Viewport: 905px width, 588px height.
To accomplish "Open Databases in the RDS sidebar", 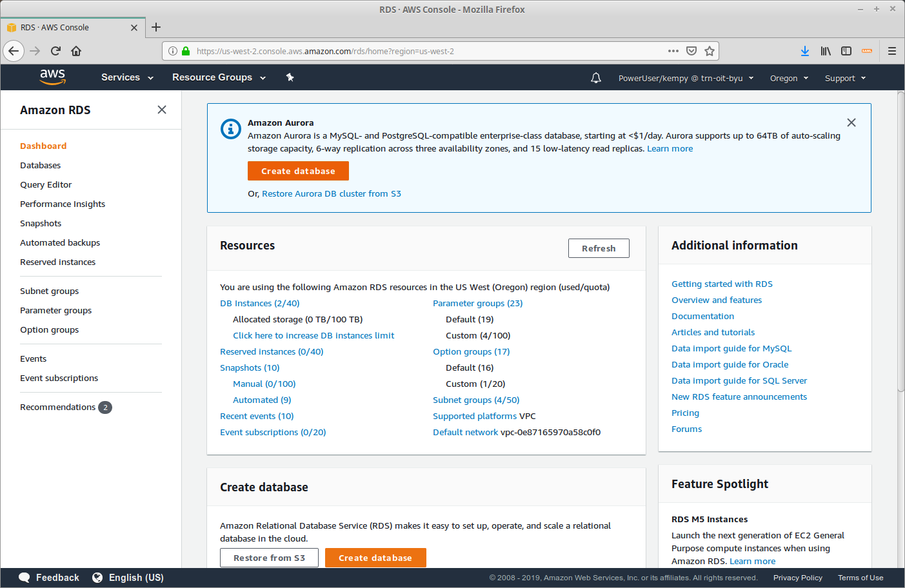I will click(x=40, y=166).
